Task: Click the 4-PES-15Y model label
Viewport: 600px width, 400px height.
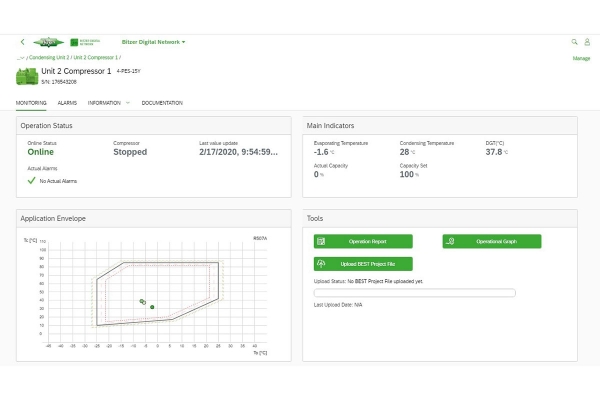Action: click(x=129, y=71)
